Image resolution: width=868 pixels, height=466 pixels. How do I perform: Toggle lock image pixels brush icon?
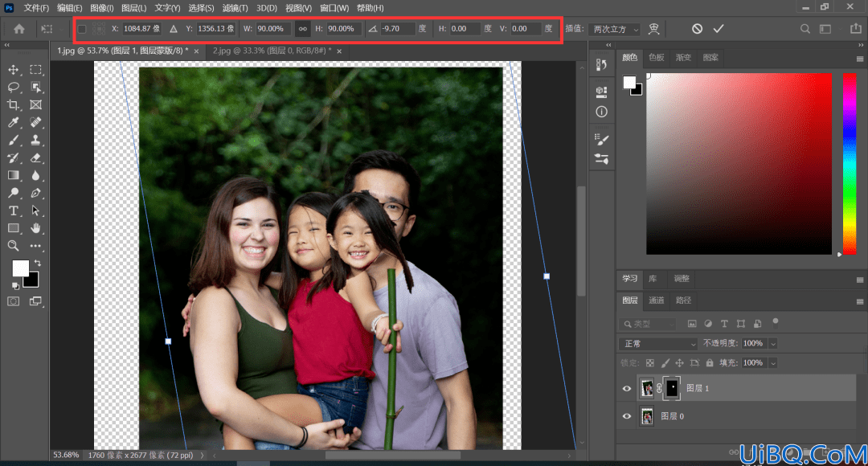[x=665, y=363]
